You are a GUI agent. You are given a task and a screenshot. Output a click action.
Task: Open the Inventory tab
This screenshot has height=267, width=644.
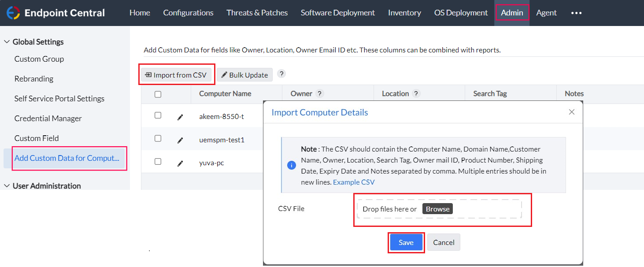point(404,13)
